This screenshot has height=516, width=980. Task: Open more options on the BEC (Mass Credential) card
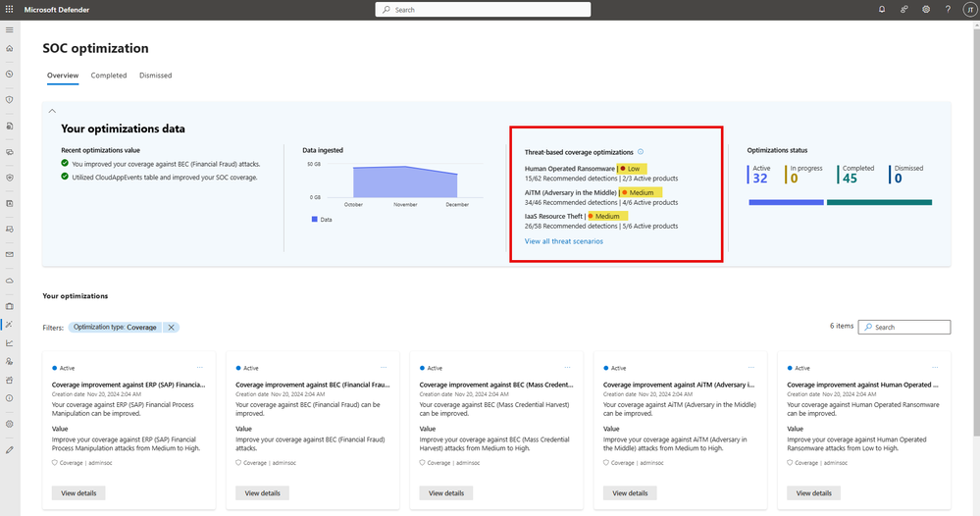point(568,368)
